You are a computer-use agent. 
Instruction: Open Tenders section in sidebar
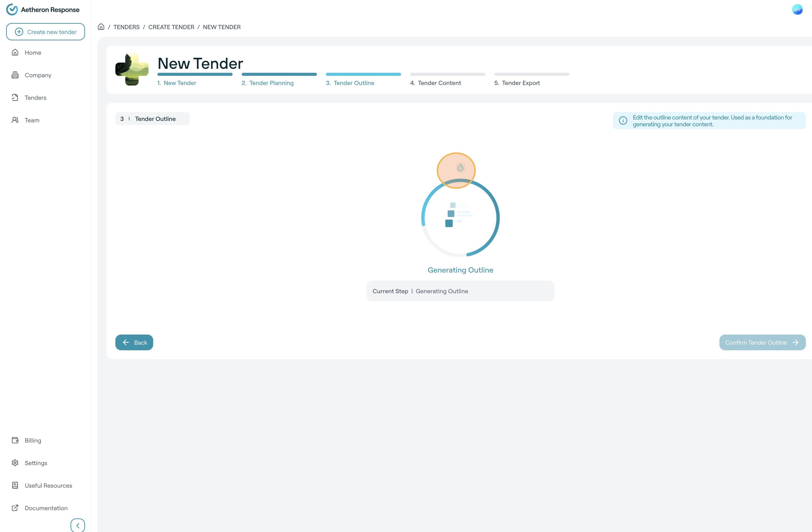pyautogui.click(x=35, y=98)
